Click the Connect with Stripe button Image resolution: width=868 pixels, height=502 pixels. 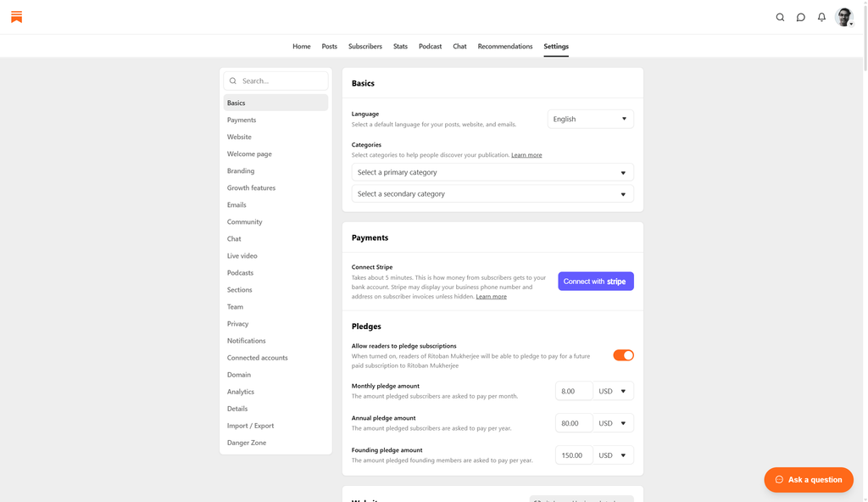595,282
